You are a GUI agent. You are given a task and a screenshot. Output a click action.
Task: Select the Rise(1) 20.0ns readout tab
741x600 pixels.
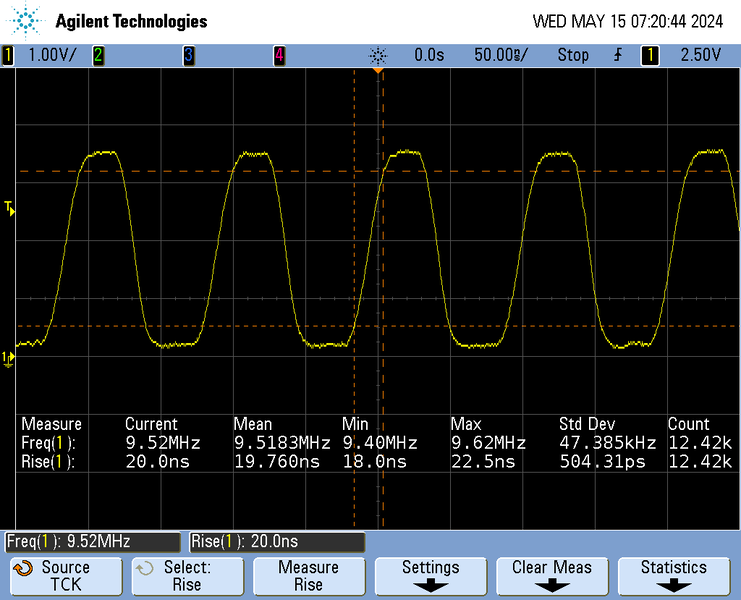276,542
